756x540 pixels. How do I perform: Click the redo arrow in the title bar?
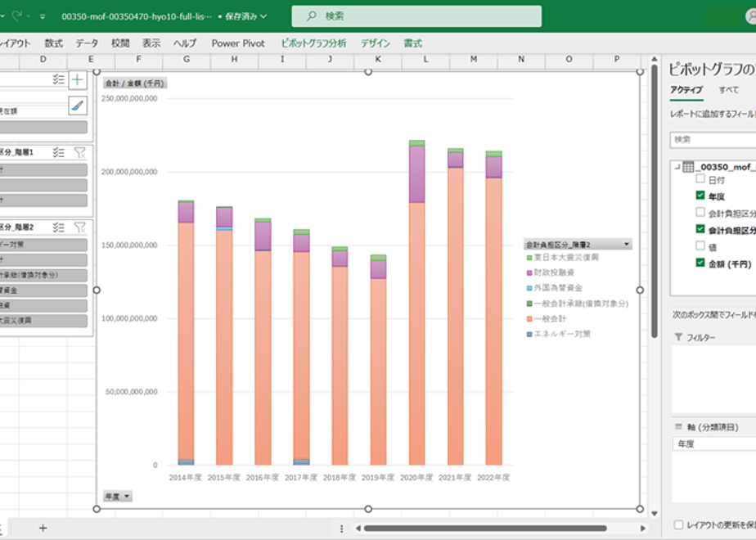coord(17,16)
